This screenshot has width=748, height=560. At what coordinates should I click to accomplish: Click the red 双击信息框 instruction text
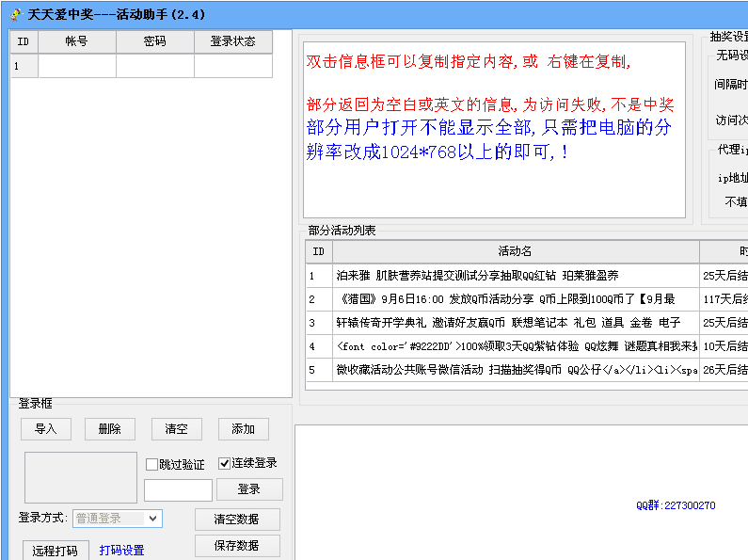point(469,61)
